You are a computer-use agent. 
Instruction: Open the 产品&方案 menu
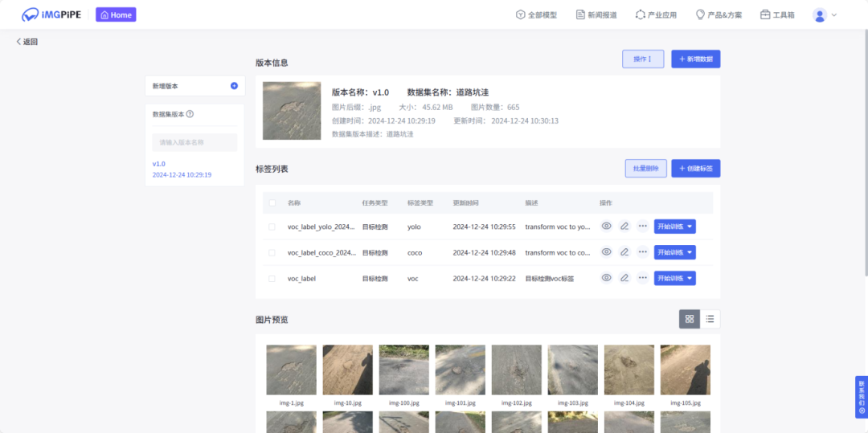point(719,15)
